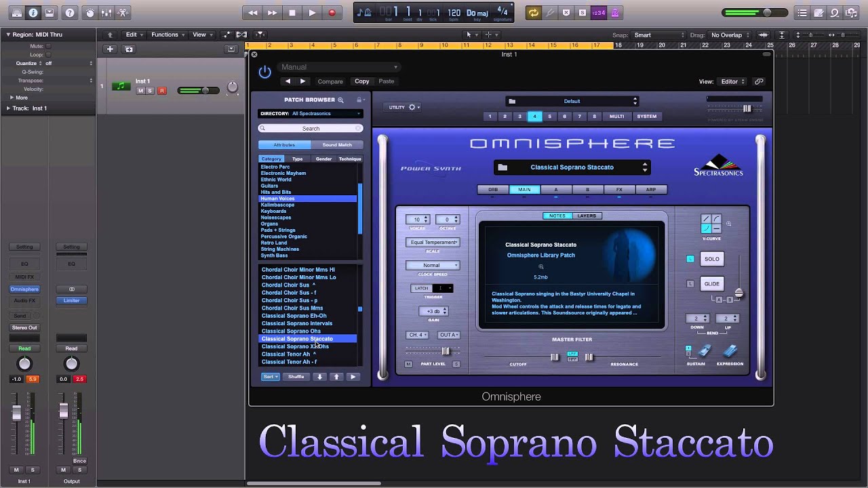The image size is (868, 488).
Task: Open the MULTI page tab
Action: pyautogui.click(x=616, y=117)
